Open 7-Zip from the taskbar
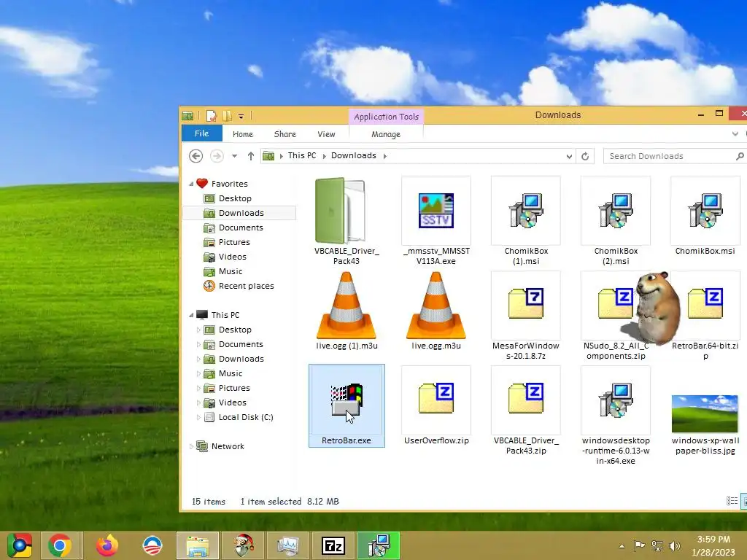This screenshot has width=747, height=560. click(x=333, y=545)
